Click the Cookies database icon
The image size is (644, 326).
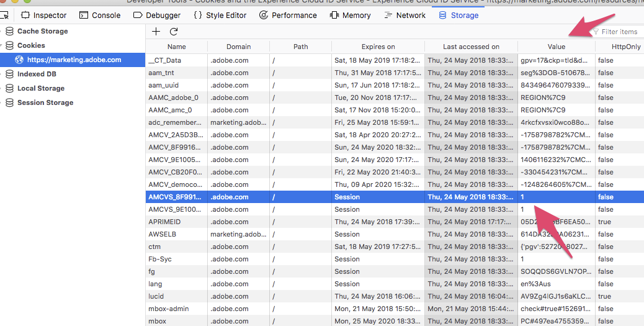tap(9, 45)
